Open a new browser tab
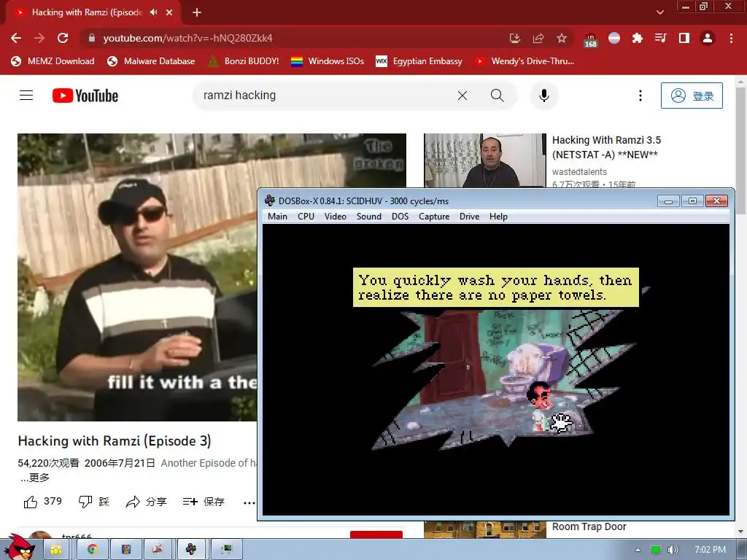The width and height of the screenshot is (747, 560). [x=197, y=12]
